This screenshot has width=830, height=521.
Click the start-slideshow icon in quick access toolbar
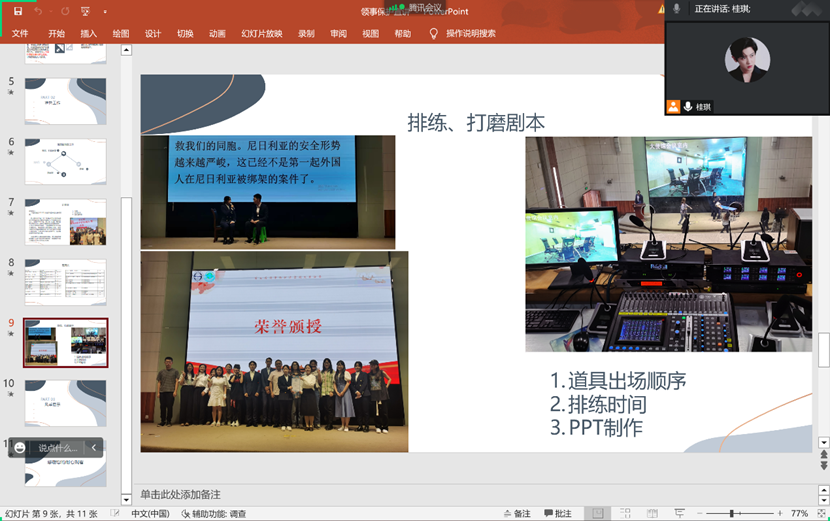84,11
